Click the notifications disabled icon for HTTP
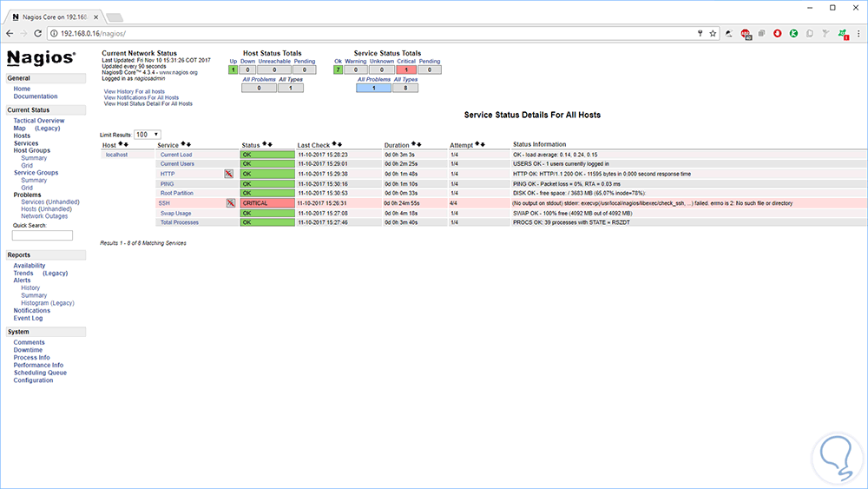This screenshot has width=868, height=489. pyautogui.click(x=228, y=174)
